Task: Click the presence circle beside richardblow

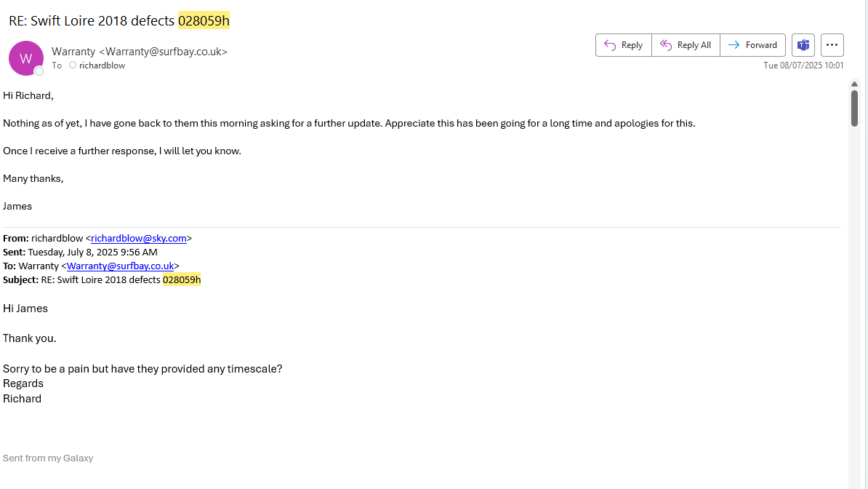Action: coord(73,65)
